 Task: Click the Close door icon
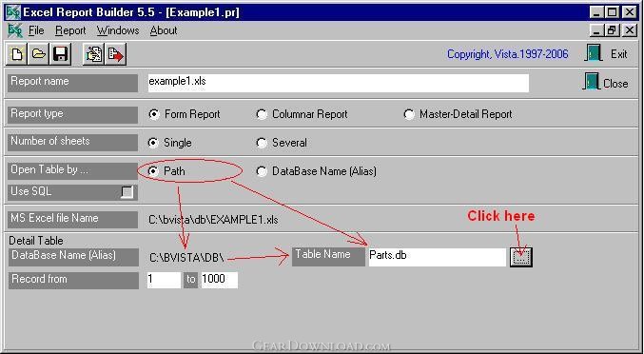coord(591,82)
